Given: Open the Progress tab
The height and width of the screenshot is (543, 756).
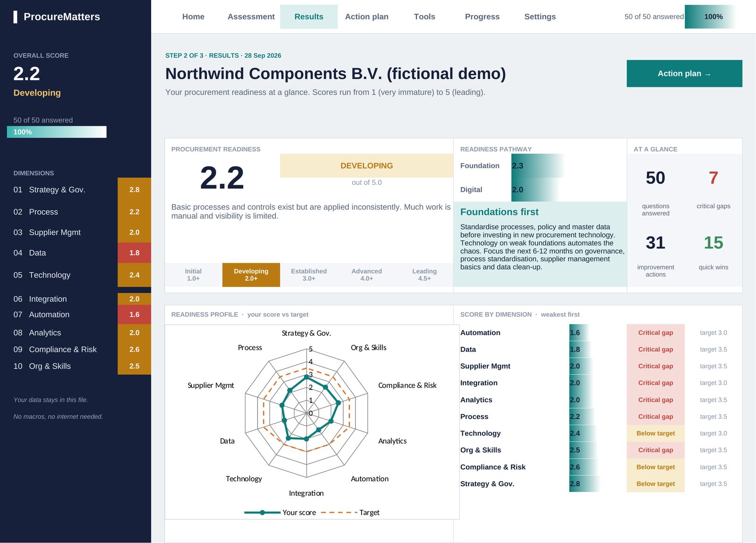Looking at the screenshot, I should 482,17.
